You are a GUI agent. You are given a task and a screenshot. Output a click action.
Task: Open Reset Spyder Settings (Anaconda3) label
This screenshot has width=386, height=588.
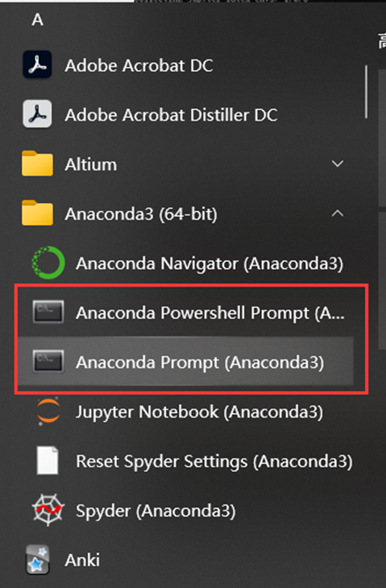(215, 461)
